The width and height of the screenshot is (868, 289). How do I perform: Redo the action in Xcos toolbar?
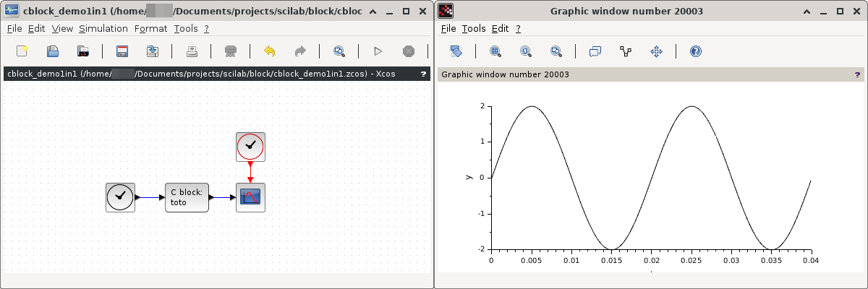coord(300,51)
